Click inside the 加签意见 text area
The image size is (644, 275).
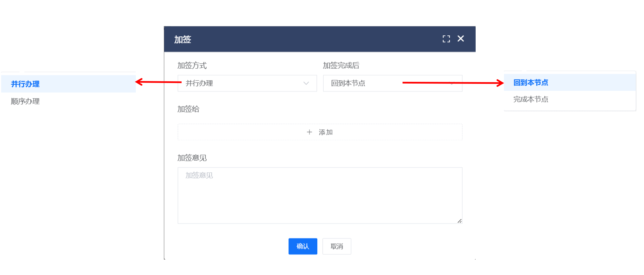(320, 196)
